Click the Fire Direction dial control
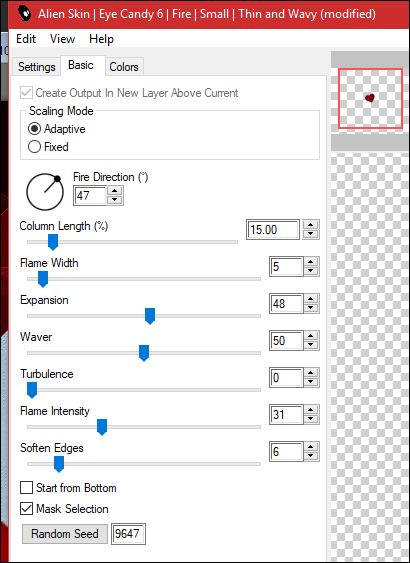 point(45,192)
